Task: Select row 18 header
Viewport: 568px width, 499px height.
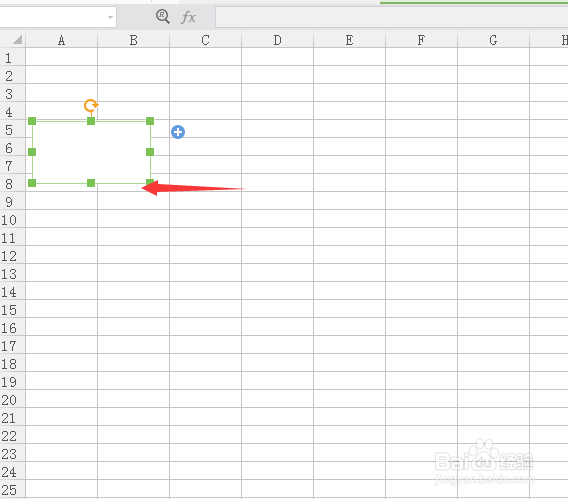Action: (x=12, y=363)
